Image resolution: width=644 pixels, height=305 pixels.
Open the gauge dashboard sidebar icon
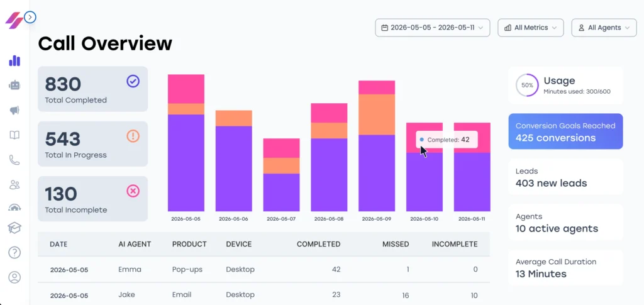coord(14,208)
